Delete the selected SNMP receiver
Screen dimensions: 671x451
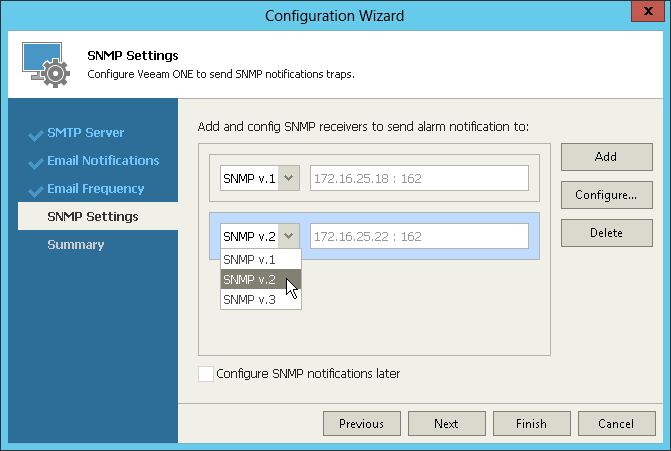click(x=606, y=233)
